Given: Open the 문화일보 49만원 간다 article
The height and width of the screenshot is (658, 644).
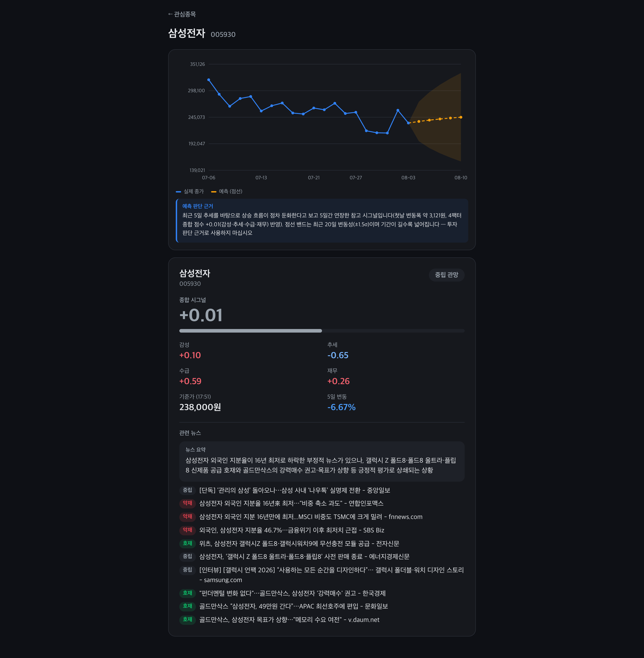Looking at the screenshot, I should click(x=294, y=606).
